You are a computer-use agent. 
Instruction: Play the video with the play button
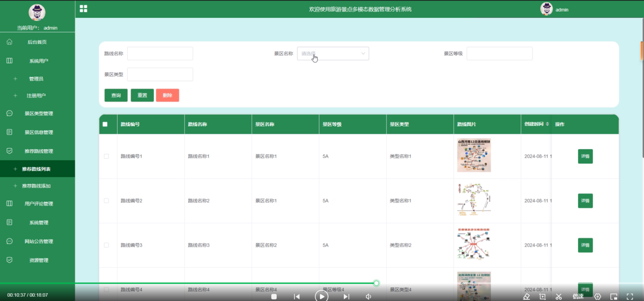click(321, 296)
